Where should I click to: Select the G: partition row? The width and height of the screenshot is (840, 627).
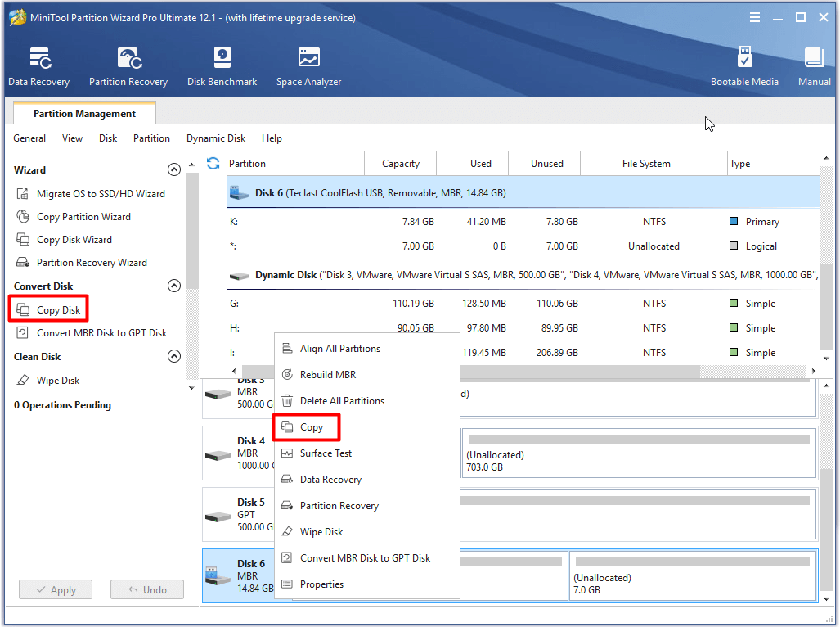[x=523, y=304]
